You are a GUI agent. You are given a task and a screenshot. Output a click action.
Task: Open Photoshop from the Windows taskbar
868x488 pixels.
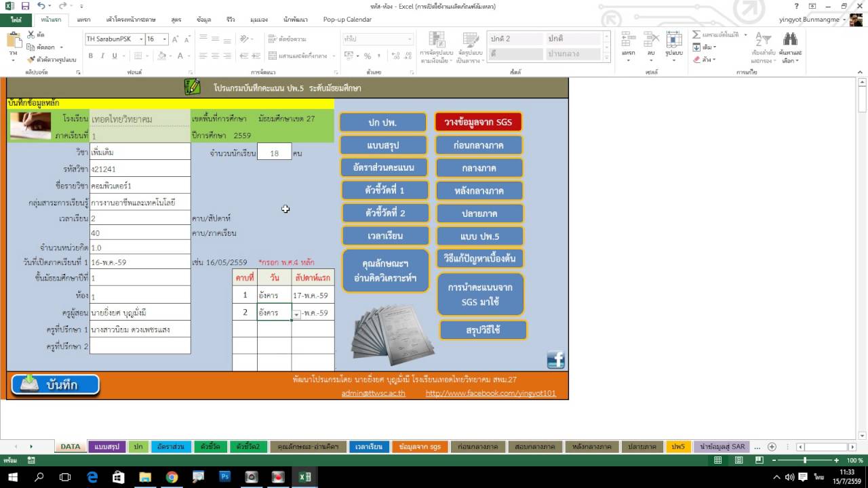coord(224,477)
